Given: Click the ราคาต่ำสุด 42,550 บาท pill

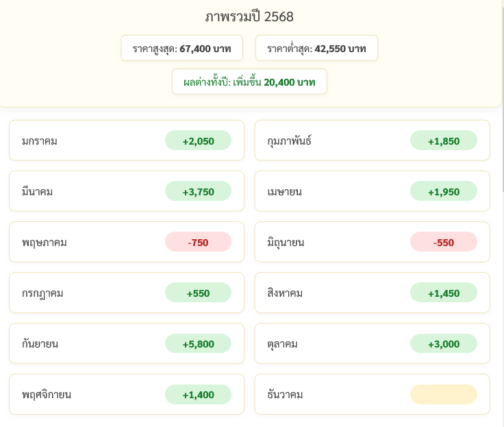Looking at the screenshot, I should [316, 48].
